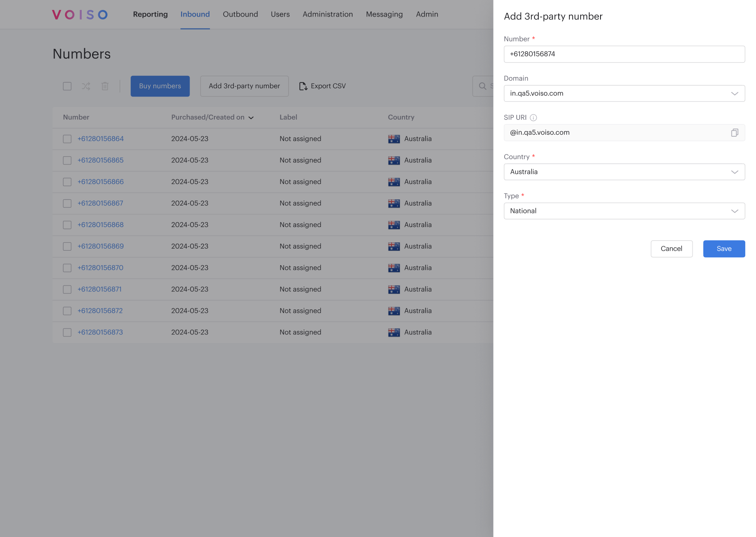756x537 pixels.
Task: Click the SIP URI info icon
Action: click(x=533, y=118)
